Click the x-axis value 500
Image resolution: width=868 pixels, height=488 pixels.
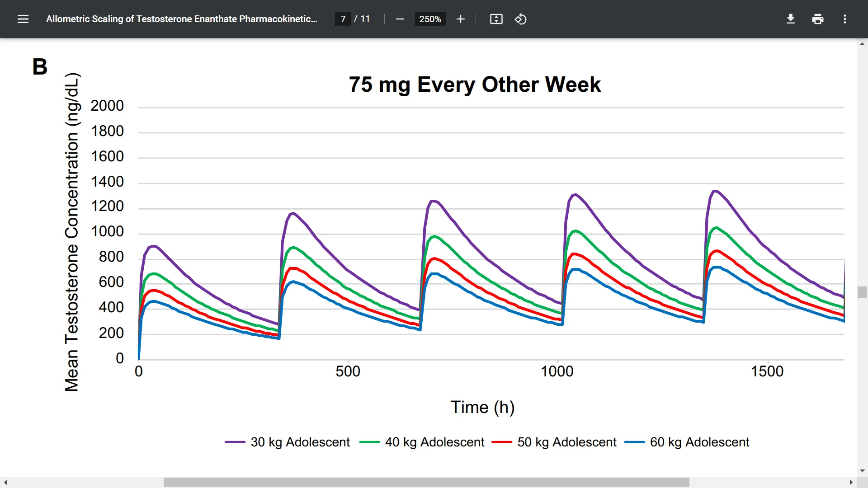pyautogui.click(x=348, y=371)
